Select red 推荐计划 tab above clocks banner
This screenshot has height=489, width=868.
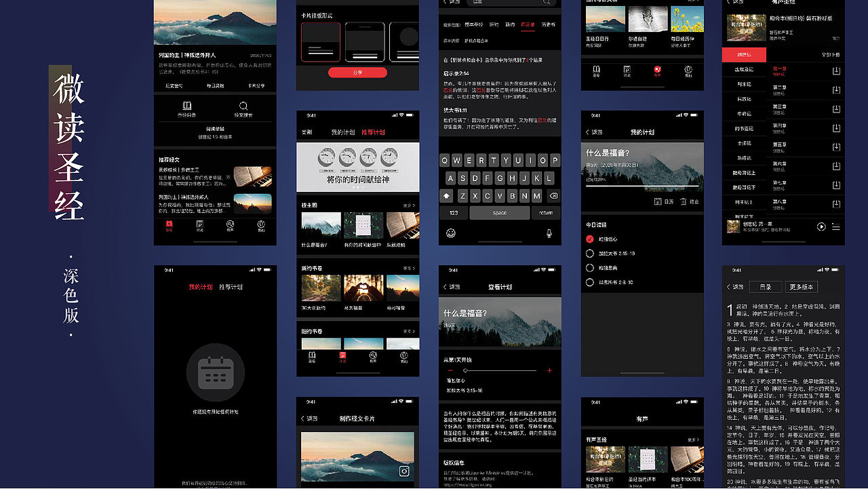pyautogui.click(x=373, y=132)
